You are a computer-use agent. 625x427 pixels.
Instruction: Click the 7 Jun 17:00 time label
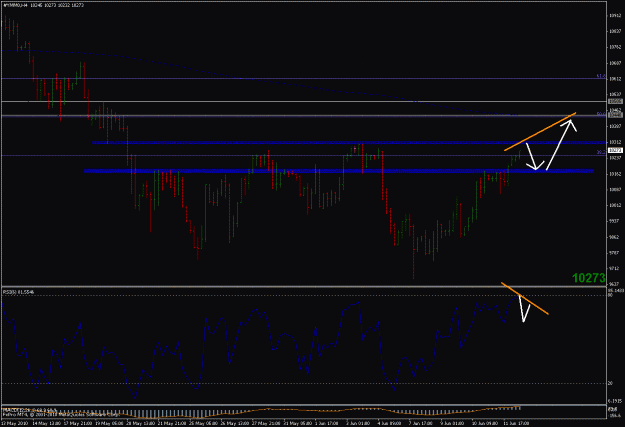coord(420,423)
